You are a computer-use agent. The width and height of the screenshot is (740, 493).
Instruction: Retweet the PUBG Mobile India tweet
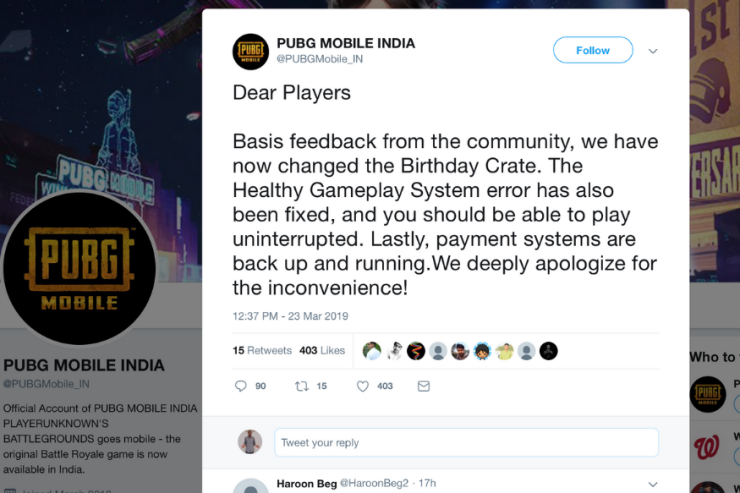pos(301,386)
